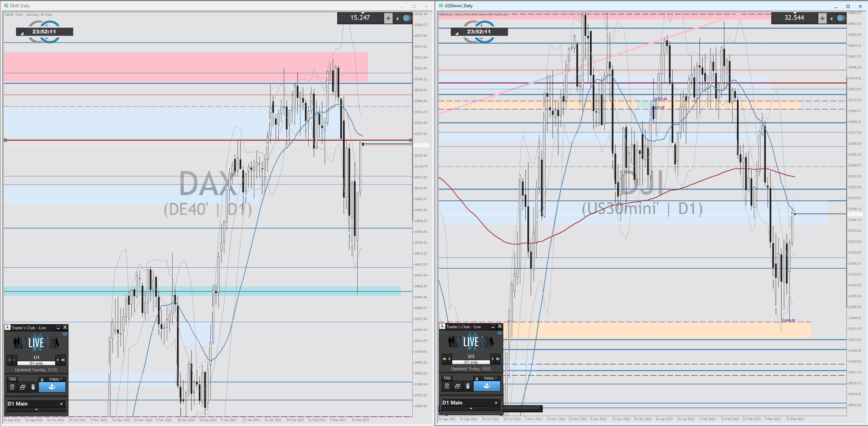This screenshot has width=868, height=426.
Task: Click blue lightning badge in DE40 Live panel
Action: pos(65,334)
